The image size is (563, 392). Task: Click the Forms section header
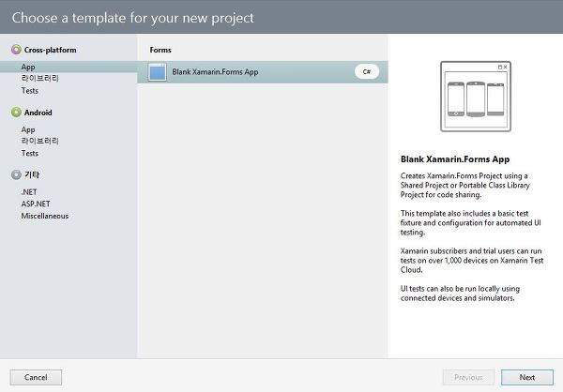point(160,50)
